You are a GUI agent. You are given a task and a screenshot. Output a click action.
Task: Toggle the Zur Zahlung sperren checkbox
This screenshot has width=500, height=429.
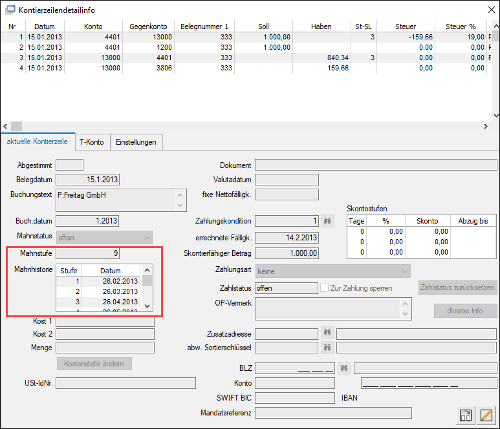click(x=324, y=288)
